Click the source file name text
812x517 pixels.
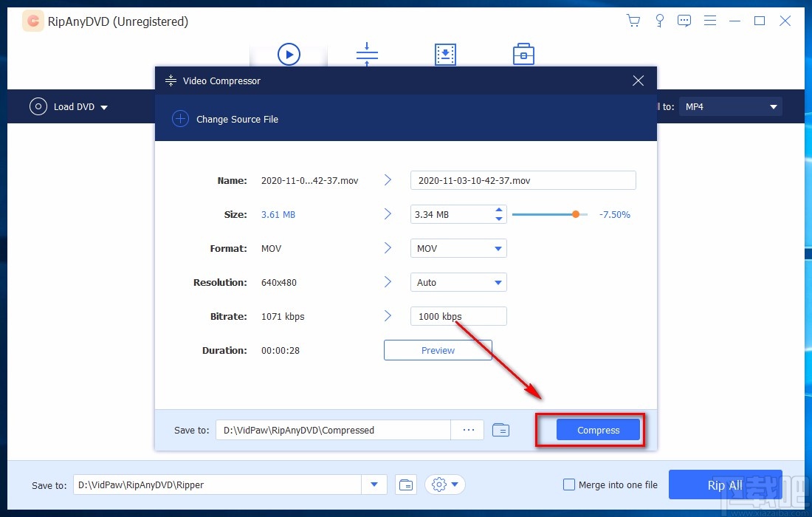point(310,181)
